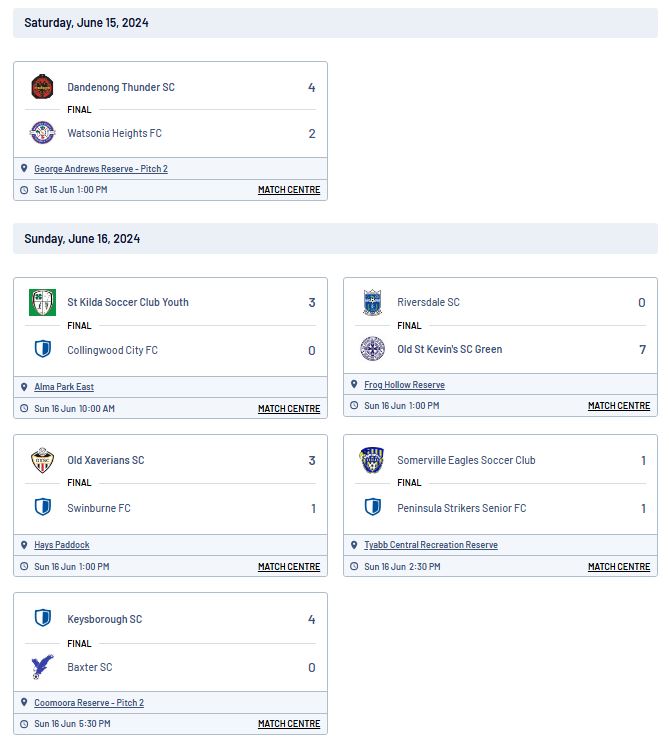Viewport: 669px width, 743px height.
Task: Click the Riversdale SC club crest
Action: (x=372, y=302)
